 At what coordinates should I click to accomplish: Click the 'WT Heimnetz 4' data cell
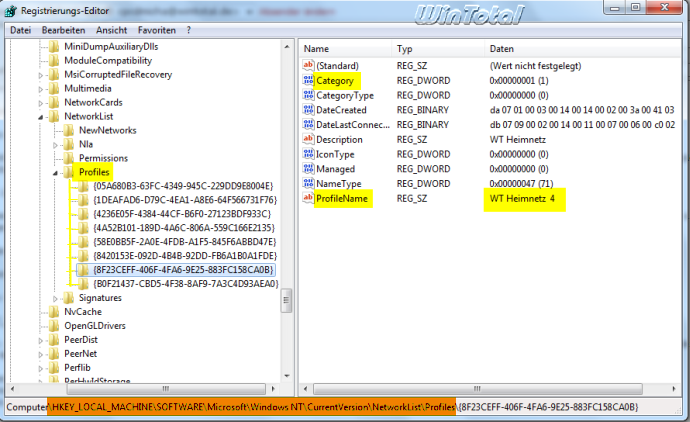pyautogui.click(x=522, y=198)
